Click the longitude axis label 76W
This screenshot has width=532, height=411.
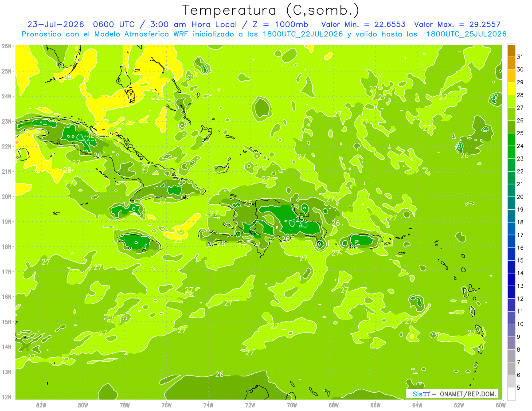(x=166, y=405)
